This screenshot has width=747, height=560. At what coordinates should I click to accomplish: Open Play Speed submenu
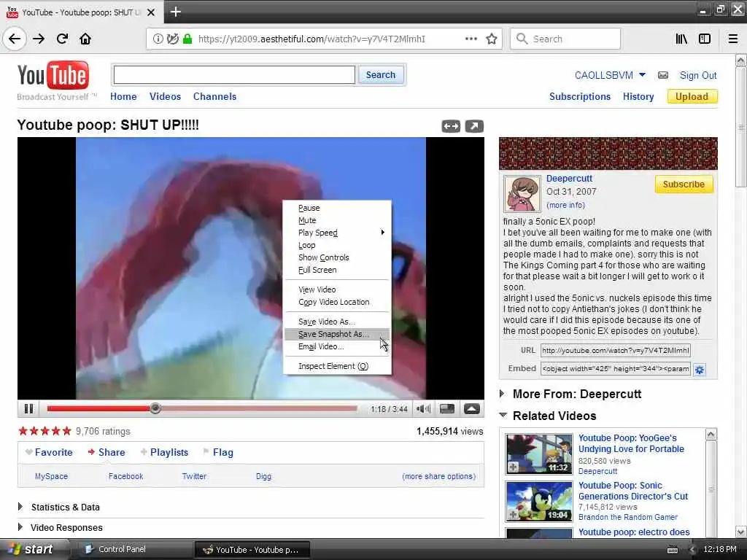tap(337, 233)
